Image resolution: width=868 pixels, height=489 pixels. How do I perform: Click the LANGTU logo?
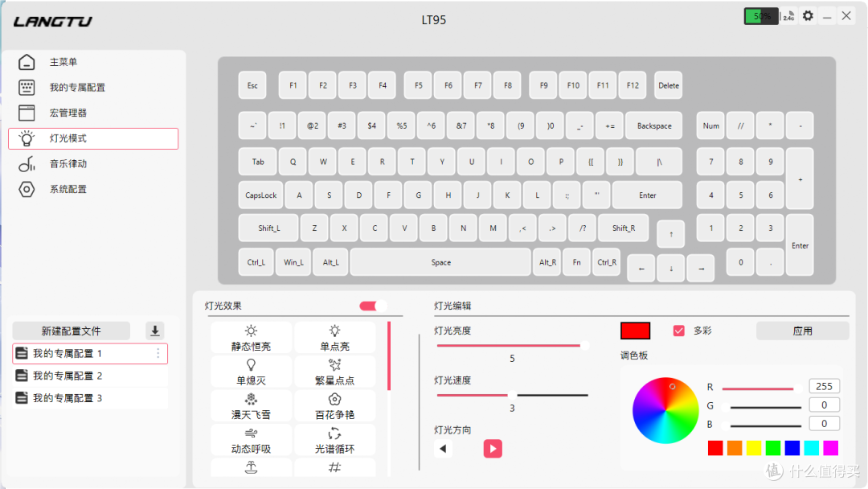click(x=53, y=22)
